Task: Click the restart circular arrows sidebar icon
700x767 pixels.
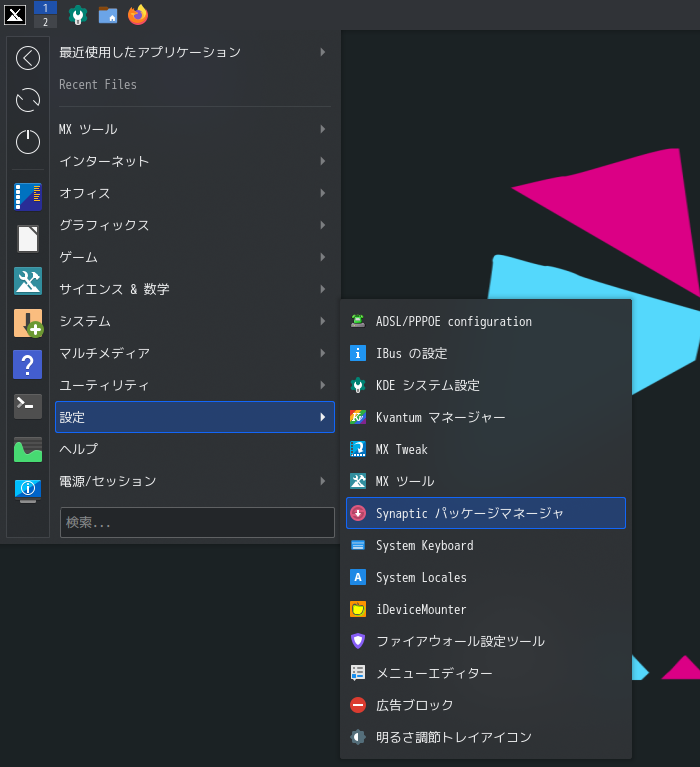Action: [28, 100]
